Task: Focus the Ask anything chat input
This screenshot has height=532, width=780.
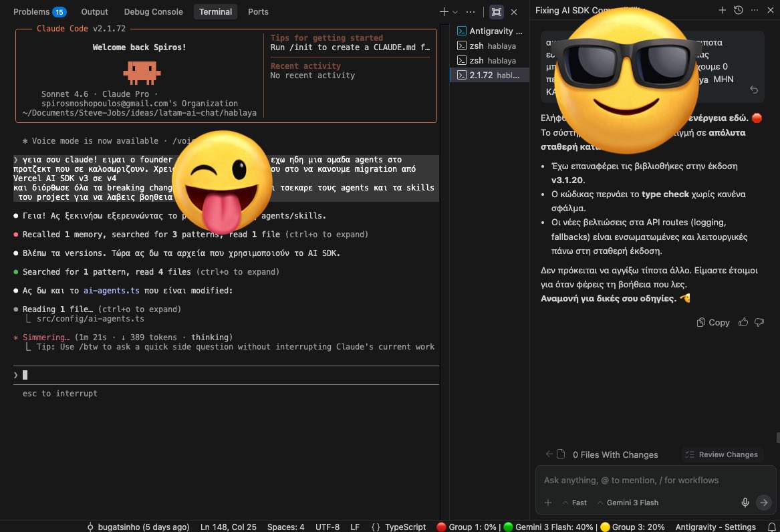Action: click(x=655, y=481)
